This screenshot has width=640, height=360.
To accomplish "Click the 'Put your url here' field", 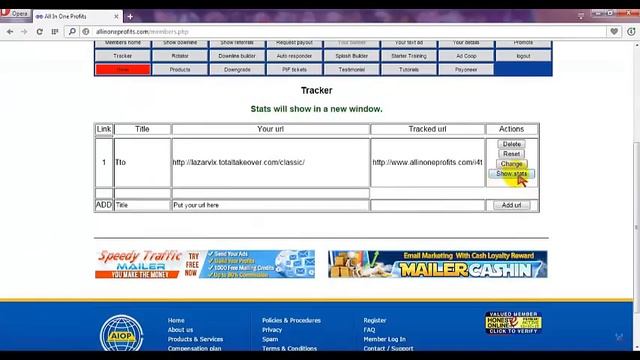I will (271, 205).
